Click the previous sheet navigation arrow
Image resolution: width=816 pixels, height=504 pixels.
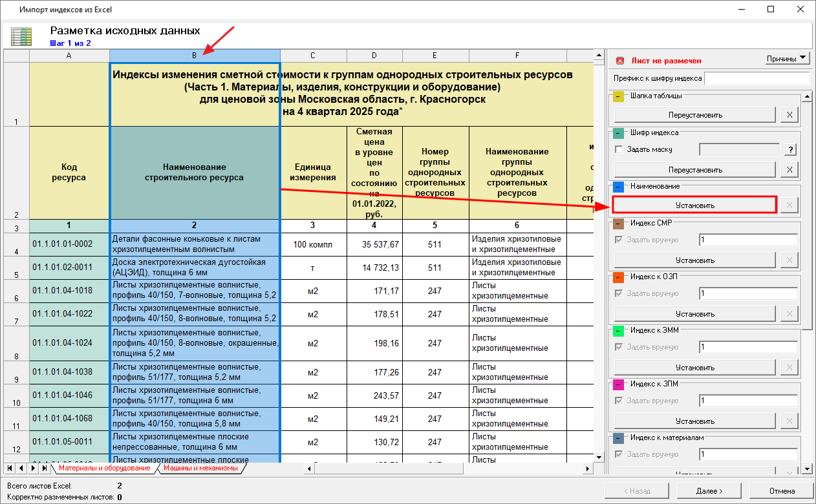[21, 468]
